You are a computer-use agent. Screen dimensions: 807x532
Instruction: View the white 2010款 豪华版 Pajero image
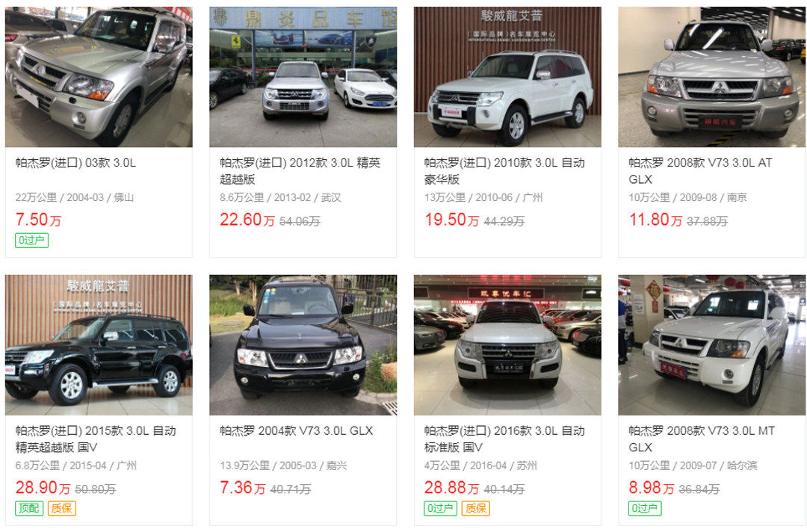[x=507, y=77]
